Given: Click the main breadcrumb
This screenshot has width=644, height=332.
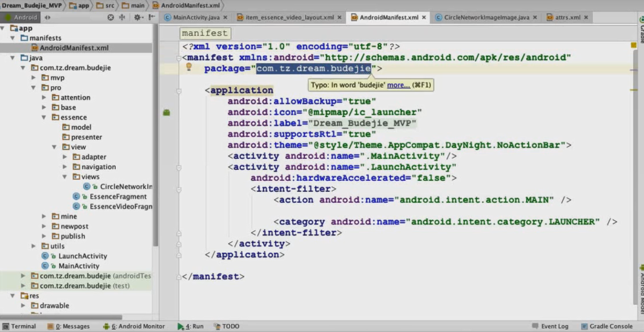Looking at the screenshot, I should pyautogui.click(x=133, y=6).
